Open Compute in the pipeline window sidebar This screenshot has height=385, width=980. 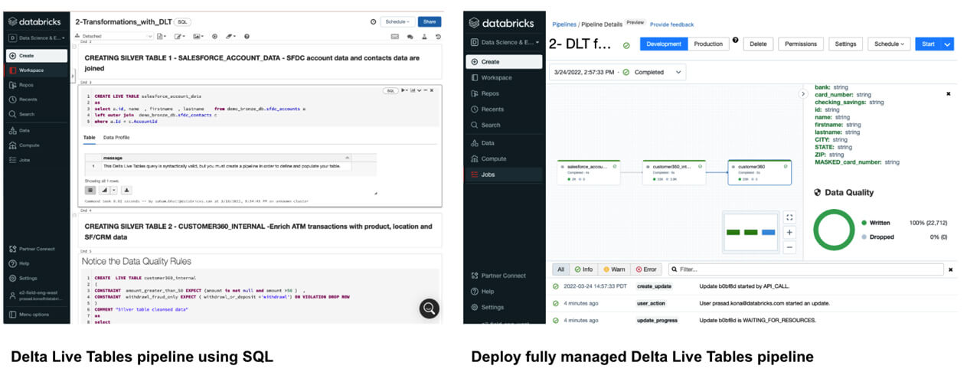click(x=504, y=158)
